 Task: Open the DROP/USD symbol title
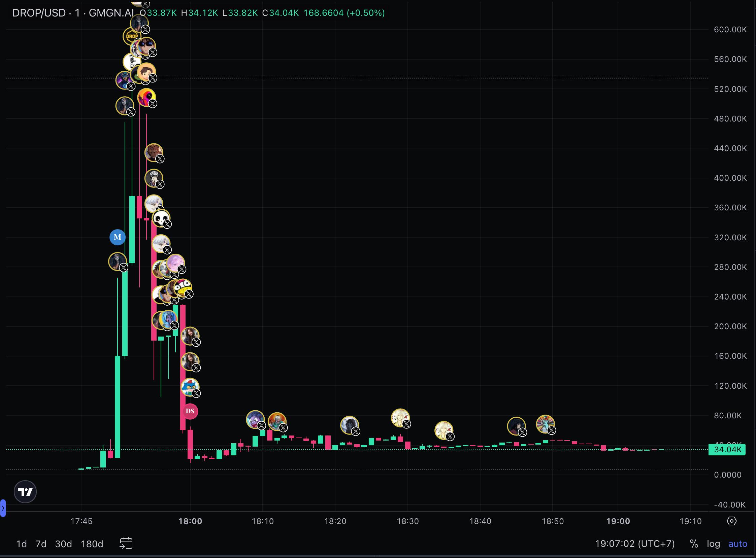coord(39,13)
